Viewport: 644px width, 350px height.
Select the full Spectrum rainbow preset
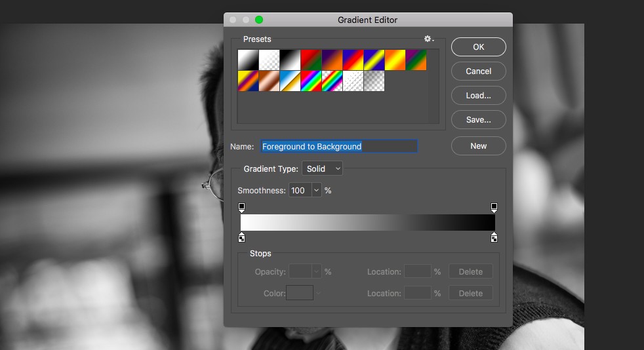pos(311,81)
